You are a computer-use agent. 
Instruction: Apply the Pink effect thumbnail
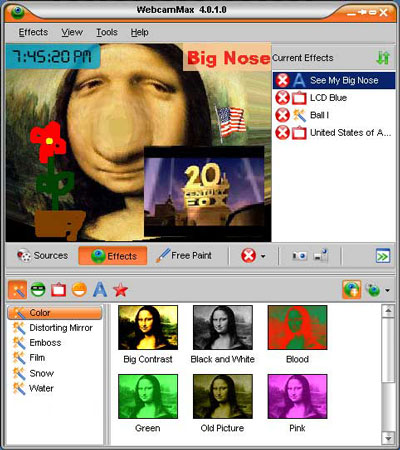pyautogui.click(x=297, y=396)
